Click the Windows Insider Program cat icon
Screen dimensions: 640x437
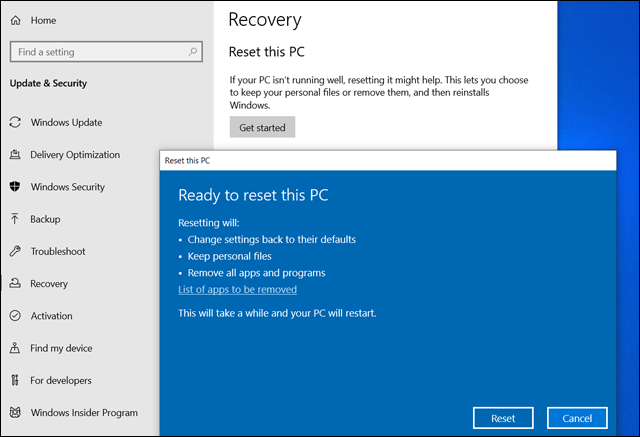tap(15, 412)
